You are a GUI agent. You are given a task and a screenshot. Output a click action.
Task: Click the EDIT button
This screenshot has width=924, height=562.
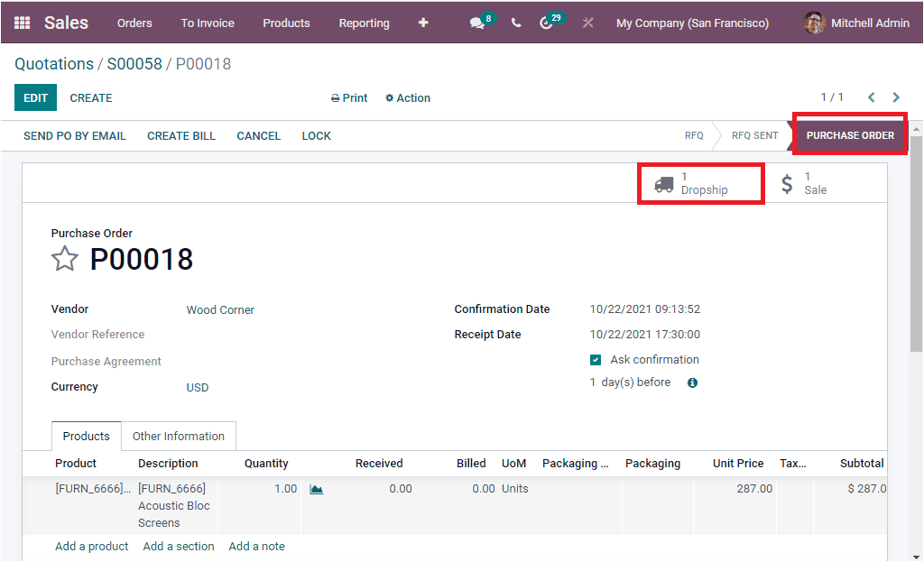(35, 97)
